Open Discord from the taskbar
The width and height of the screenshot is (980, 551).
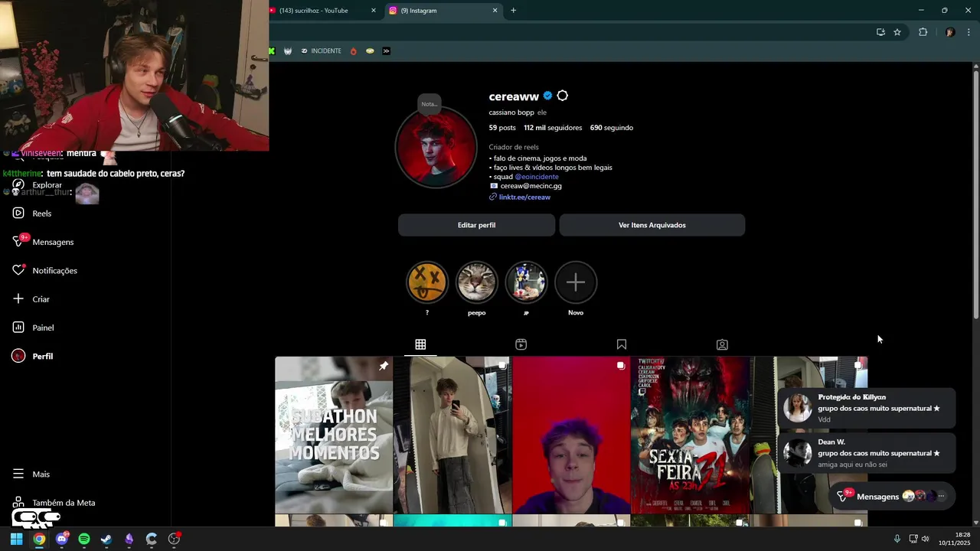click(61, 539)
